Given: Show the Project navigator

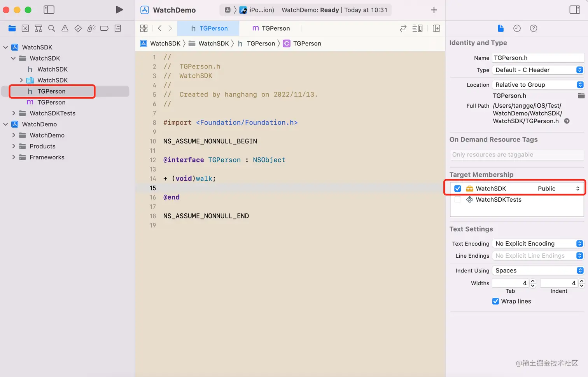Looking at the screenshot, I should pyautogui.click(x=12, y=28).
